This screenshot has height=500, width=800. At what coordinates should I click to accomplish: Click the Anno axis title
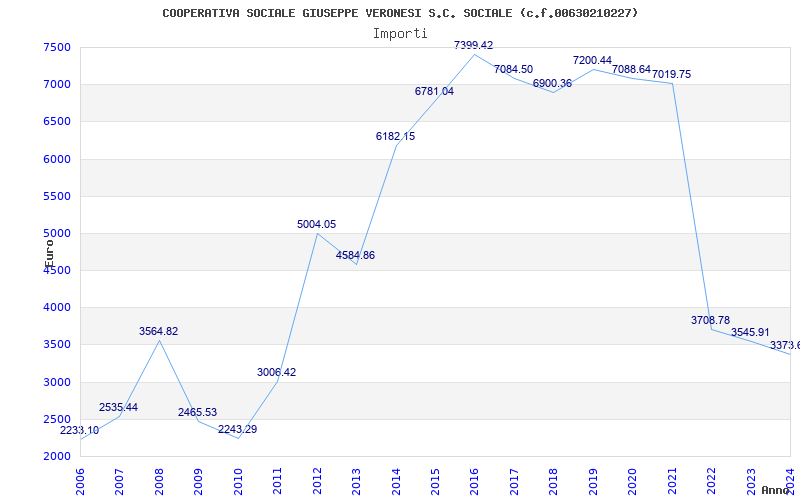[x=774, y=490]
